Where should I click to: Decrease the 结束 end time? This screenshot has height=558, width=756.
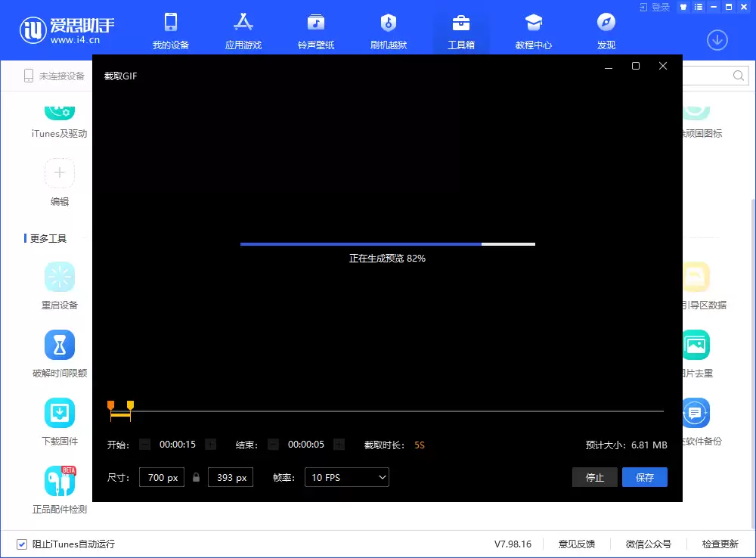click(x=273, y=444)
